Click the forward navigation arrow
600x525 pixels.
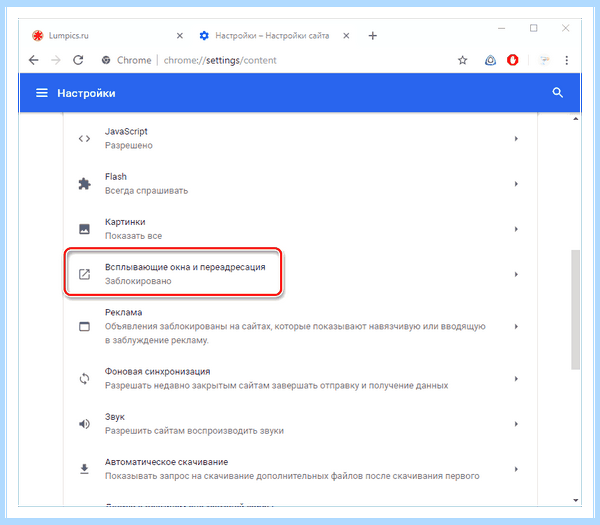(56, 60)
